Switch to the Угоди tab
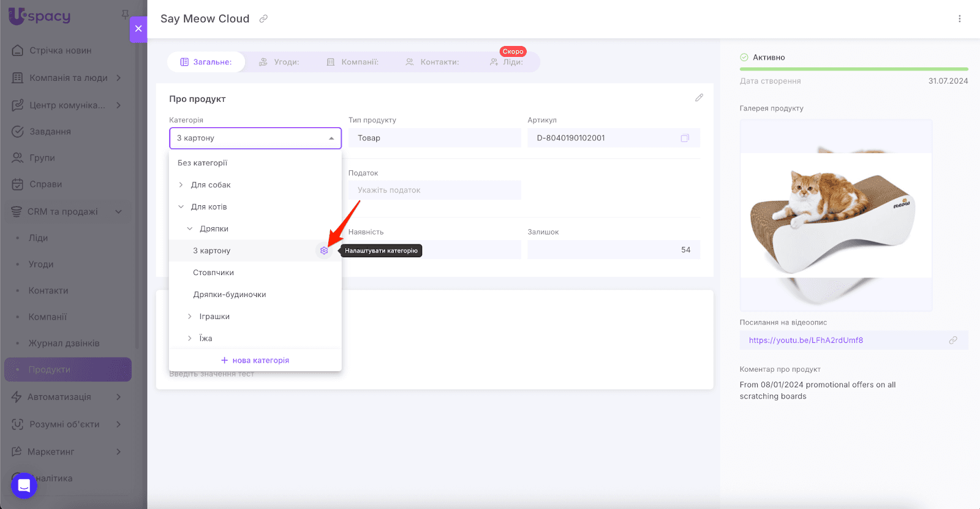The width and height of the screenshot is (980, 509). point(279,62)
